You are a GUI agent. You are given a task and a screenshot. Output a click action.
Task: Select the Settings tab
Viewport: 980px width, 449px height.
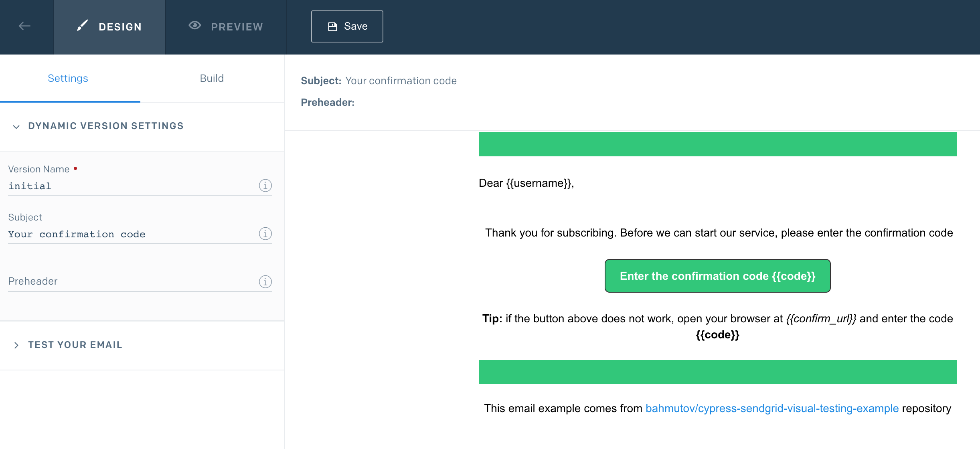68,78
